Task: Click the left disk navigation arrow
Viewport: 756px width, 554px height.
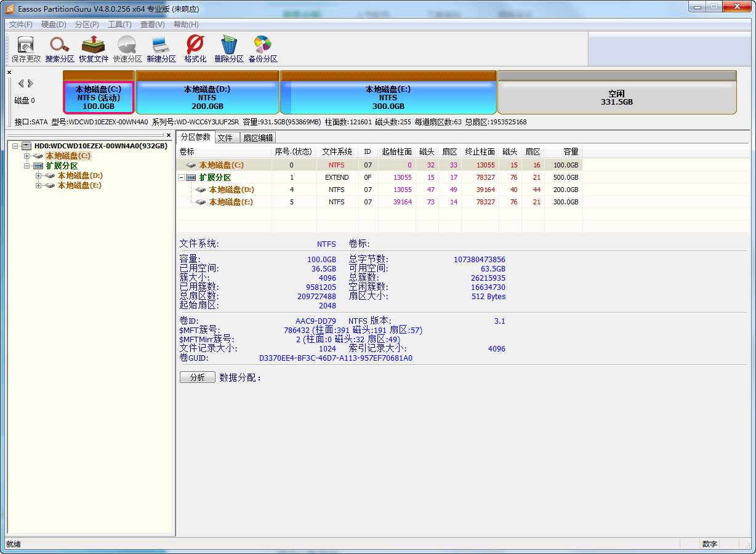Action: [20, 83]
